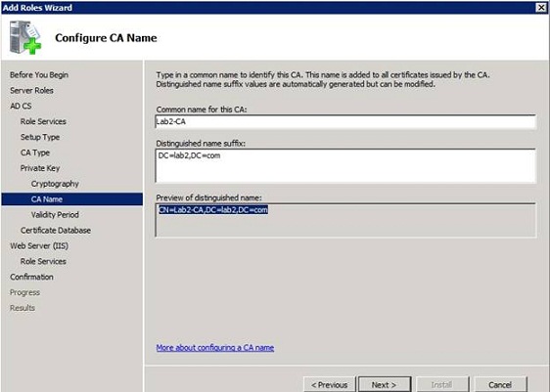Select the AD CS section
Viewport: 550px width, 392px height.
(21, 106)
